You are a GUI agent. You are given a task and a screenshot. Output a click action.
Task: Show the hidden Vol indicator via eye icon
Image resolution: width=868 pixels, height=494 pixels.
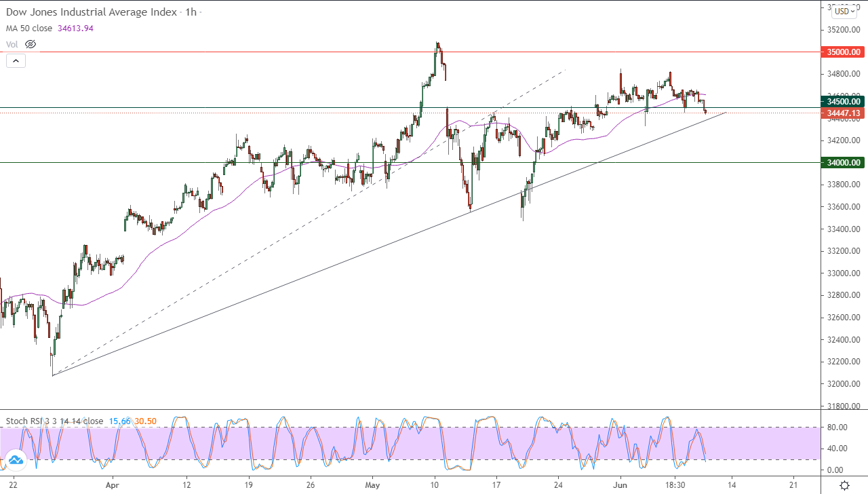tap(30, 44)
